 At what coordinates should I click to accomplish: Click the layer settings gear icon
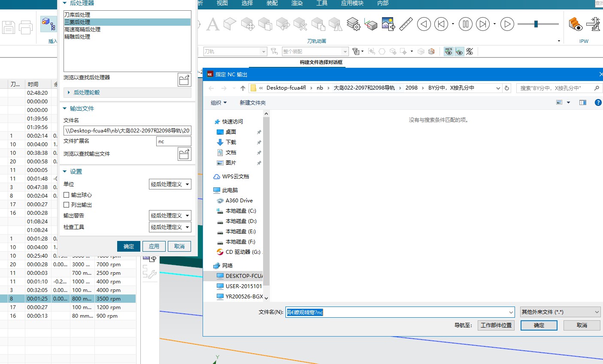(353, 24)
